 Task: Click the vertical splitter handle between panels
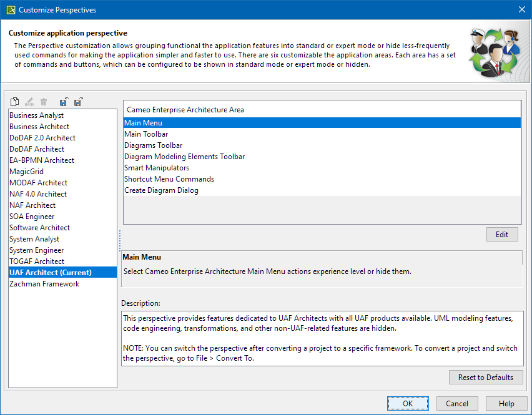[x=119, y=240]
